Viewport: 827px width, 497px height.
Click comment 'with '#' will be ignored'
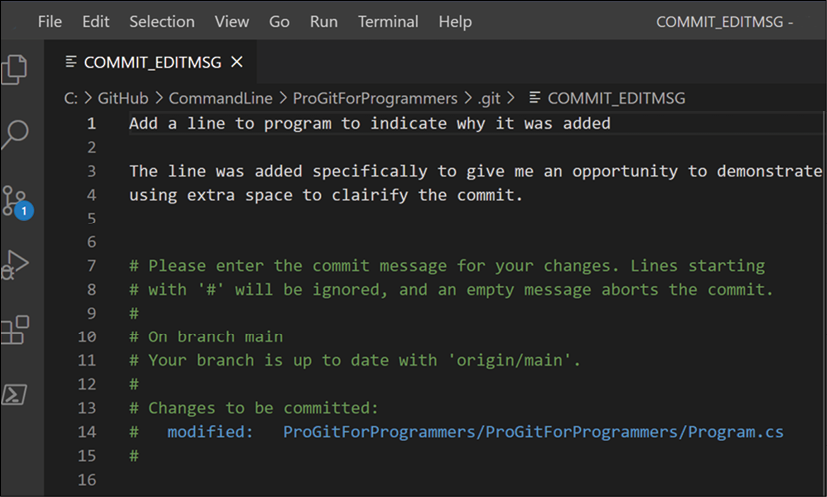click(268, 290)
